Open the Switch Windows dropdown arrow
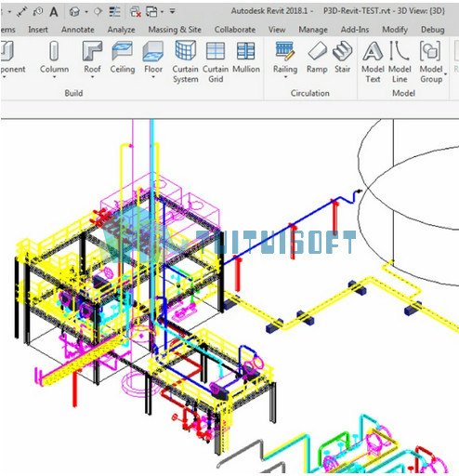459x476 pixels. click(x=162, y=12)
